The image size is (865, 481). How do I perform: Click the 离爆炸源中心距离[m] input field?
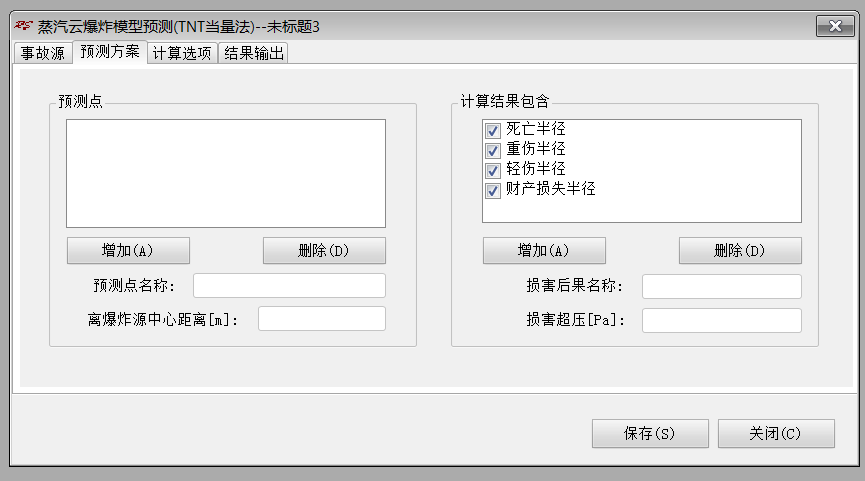[321, 319]
